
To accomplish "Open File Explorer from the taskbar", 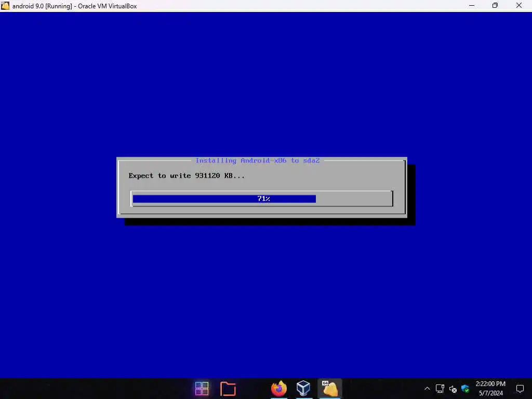I will [228, 389].
